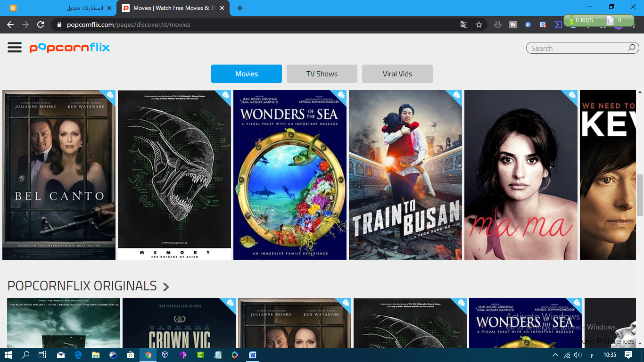Image resolution: width=644 pixels, height=362 pixels.
Task: Click the Google Translate page icon
Action: coord(464,25)
